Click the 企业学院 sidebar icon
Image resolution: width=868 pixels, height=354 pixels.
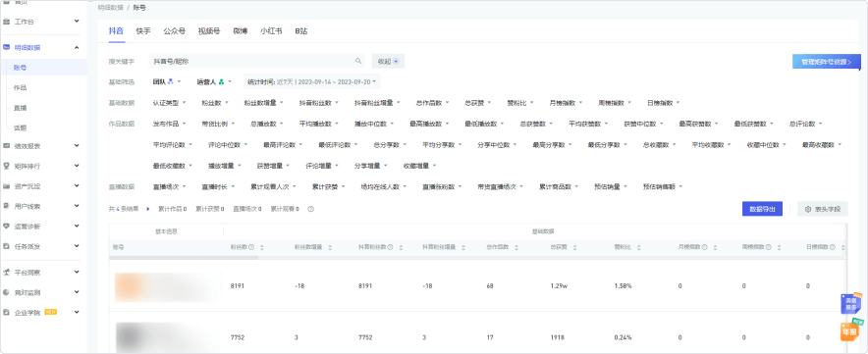tap(6, 312)
